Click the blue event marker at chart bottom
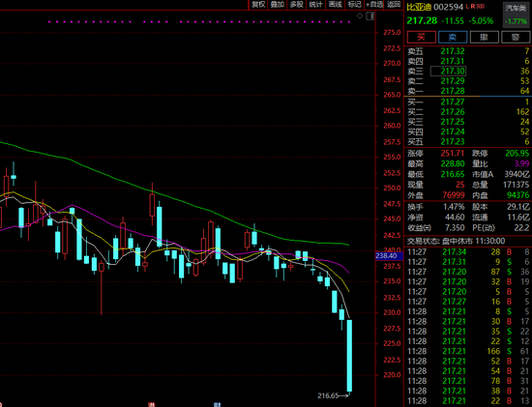Viewport: 532px width, 407px height. pyautogui.click(x=218, y=405)
